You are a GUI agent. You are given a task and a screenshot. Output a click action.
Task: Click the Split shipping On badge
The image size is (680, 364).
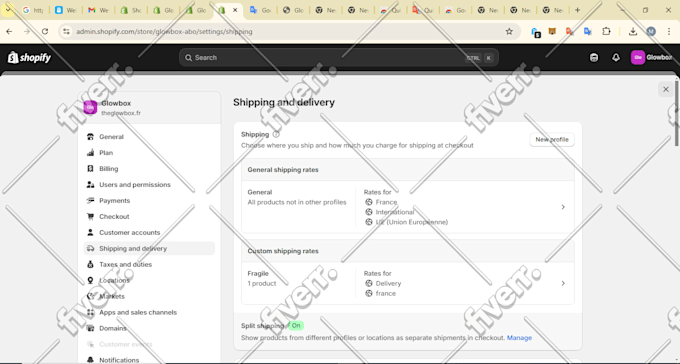click(x=296, y=325)
